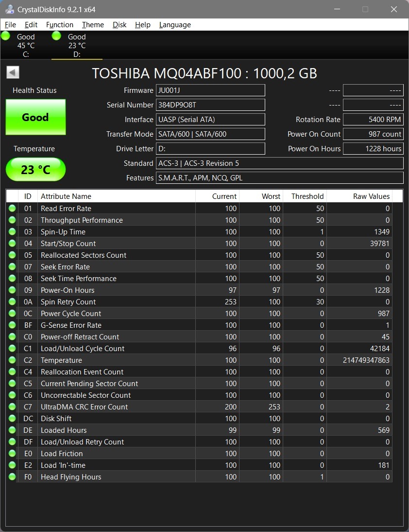The width and height of the screenshot is (409, 532).
Task: Click the status dot for Seek Time Performance
Action: pyautogui.click(x=12, y=278)
